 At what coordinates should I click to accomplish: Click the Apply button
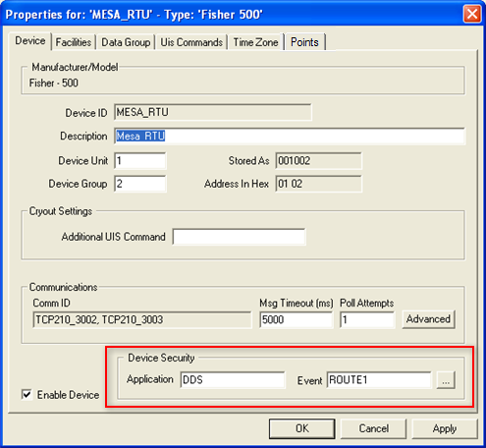click(445, 428)
